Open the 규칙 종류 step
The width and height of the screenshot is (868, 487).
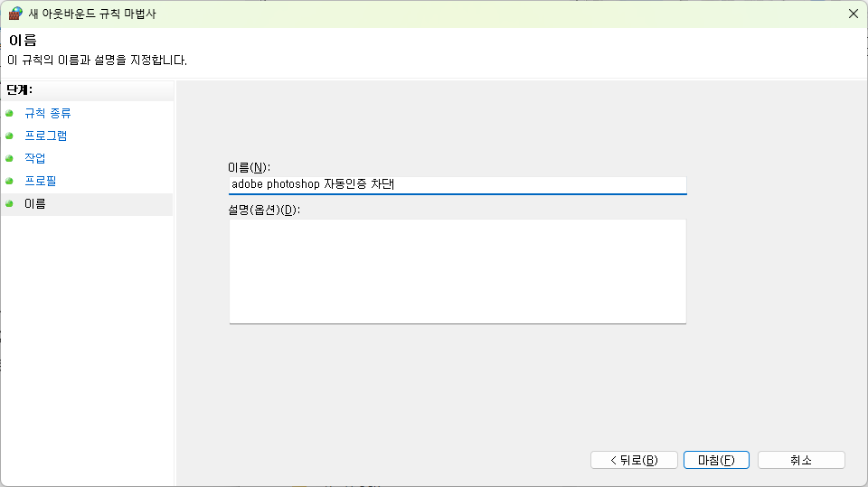tap(48, 114)
